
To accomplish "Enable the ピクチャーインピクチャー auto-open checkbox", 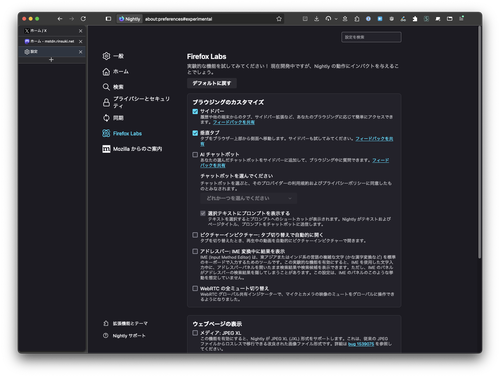I will tap(195, 235).
